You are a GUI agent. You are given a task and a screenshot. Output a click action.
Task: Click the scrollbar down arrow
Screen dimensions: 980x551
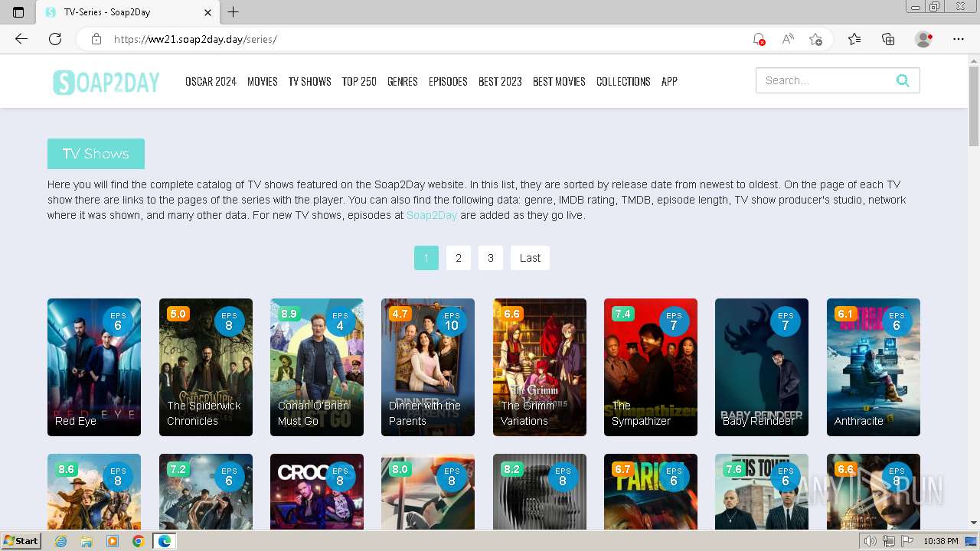[974, 523]
